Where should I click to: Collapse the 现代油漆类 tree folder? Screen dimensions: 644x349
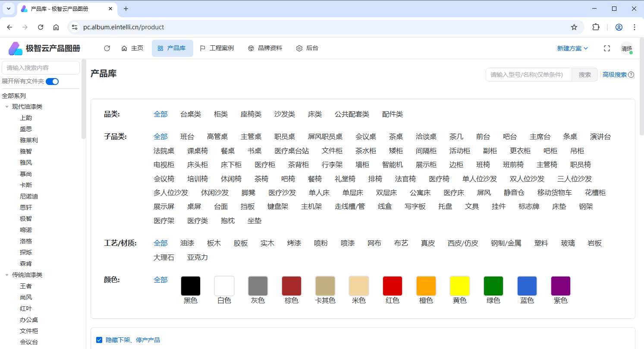(7, 107)
